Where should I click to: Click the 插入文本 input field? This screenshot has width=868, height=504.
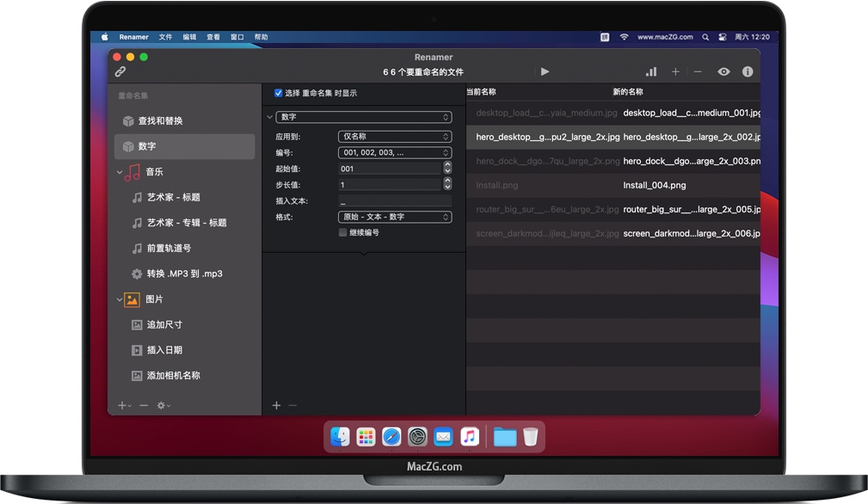pos(395,201)
